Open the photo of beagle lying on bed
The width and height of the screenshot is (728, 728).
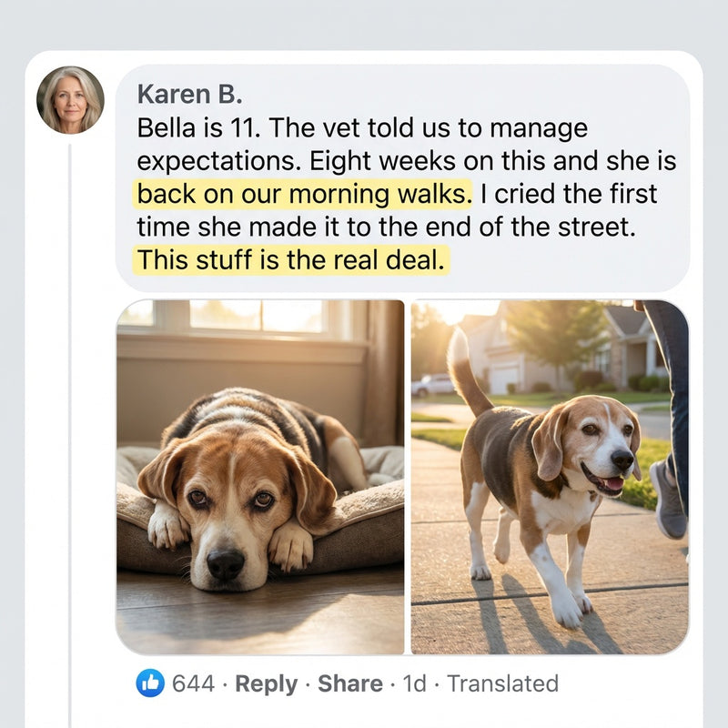click(260, 477)
